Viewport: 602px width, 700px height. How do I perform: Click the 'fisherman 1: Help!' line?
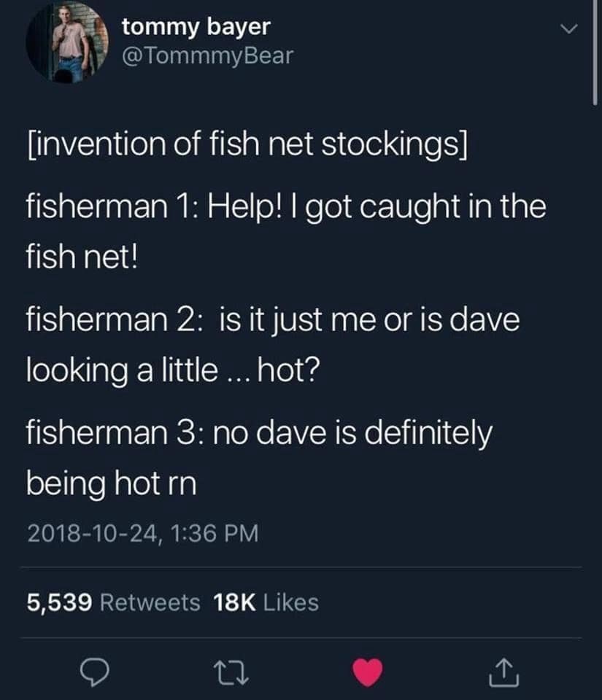[x=286, y=207]
